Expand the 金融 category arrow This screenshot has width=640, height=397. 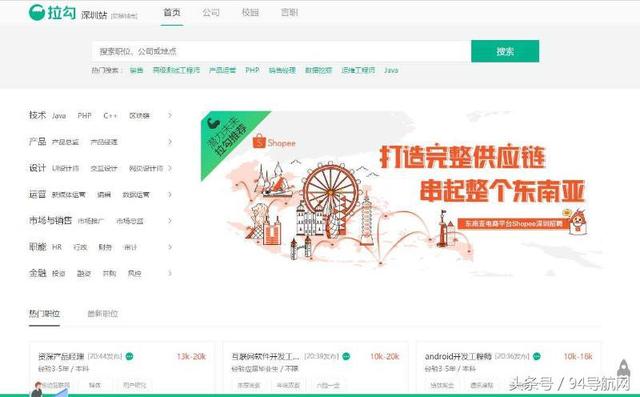click(x=170, y=273)
